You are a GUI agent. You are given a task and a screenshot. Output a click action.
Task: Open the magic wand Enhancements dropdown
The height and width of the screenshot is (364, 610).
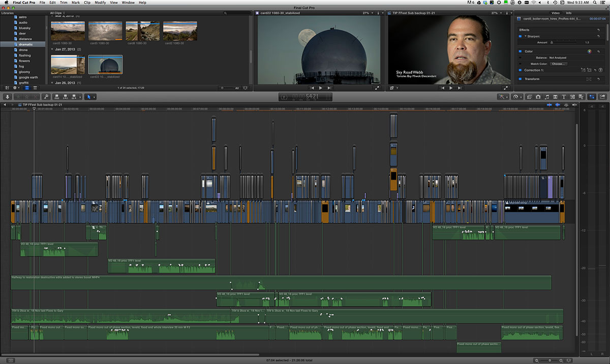pos(503,97)
